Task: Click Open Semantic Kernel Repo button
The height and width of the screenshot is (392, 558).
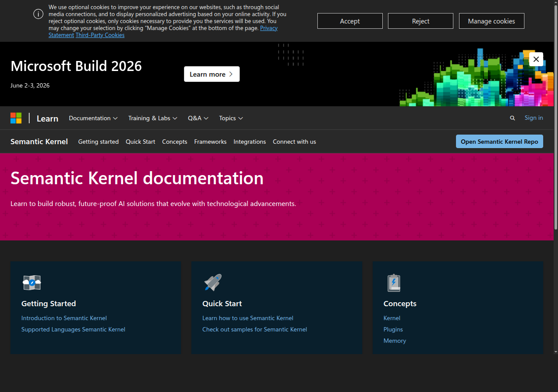Action: click(500, 142)
